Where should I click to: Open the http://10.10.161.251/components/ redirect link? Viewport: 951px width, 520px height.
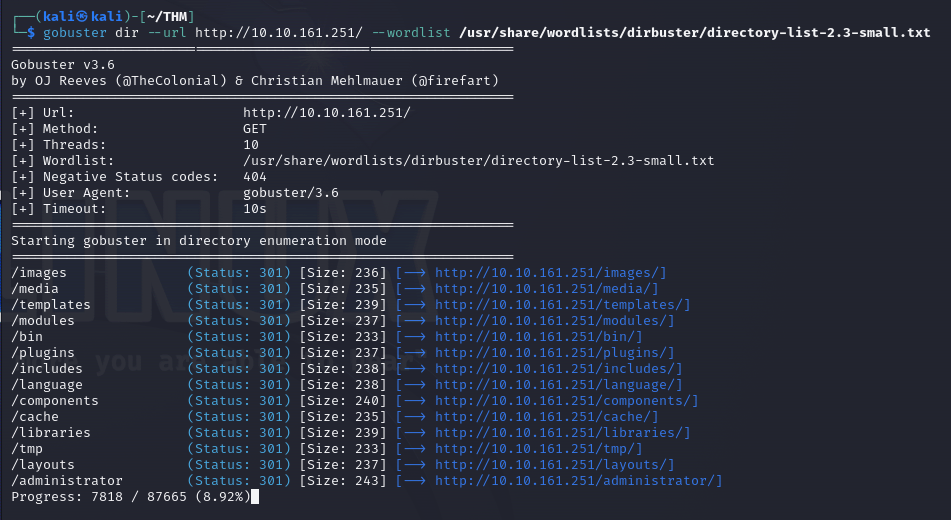563,400
